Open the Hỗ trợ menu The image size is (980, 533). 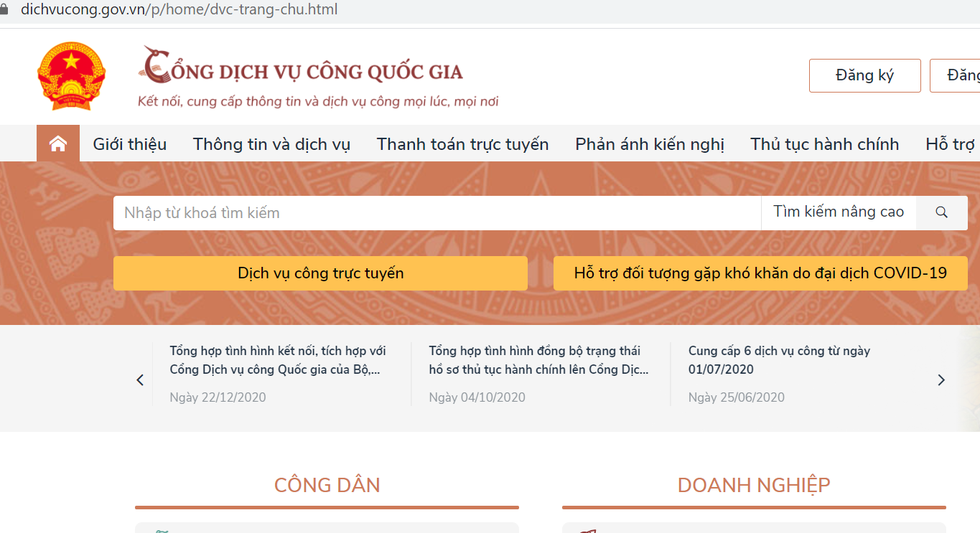pyautogui.click(x=951, y=144)
